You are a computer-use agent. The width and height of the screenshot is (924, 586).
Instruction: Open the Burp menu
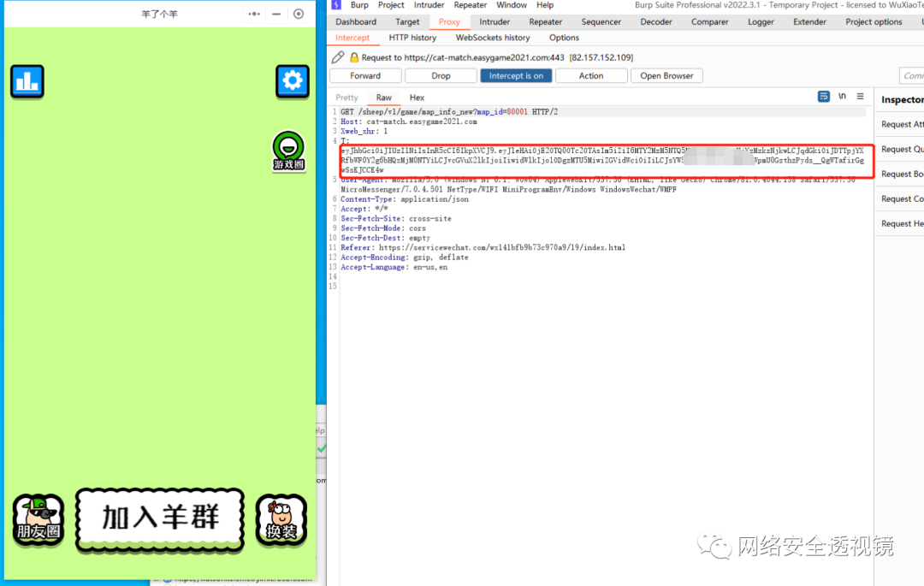pyautogui.click(x=359, y=5)
